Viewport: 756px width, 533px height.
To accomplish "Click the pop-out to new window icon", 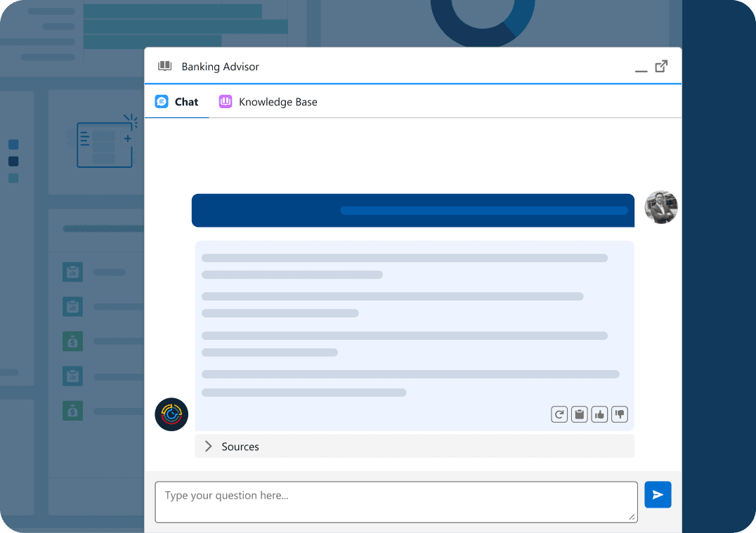I will (x=660, y=65).
